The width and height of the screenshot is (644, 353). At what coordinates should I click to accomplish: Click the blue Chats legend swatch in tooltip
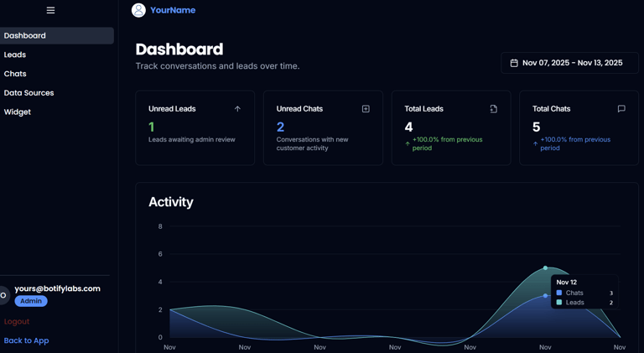559,293
